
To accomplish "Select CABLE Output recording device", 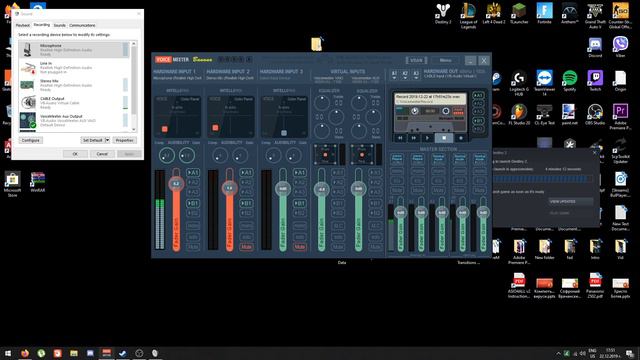I will click(x=74, y=102).
